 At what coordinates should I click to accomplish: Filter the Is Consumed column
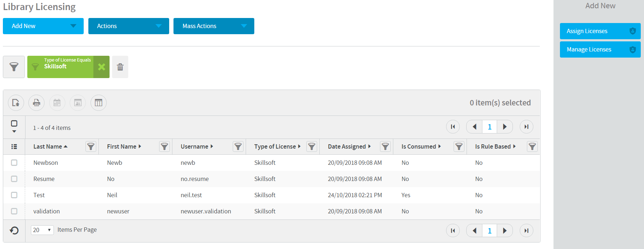click(x=459, y=146)
